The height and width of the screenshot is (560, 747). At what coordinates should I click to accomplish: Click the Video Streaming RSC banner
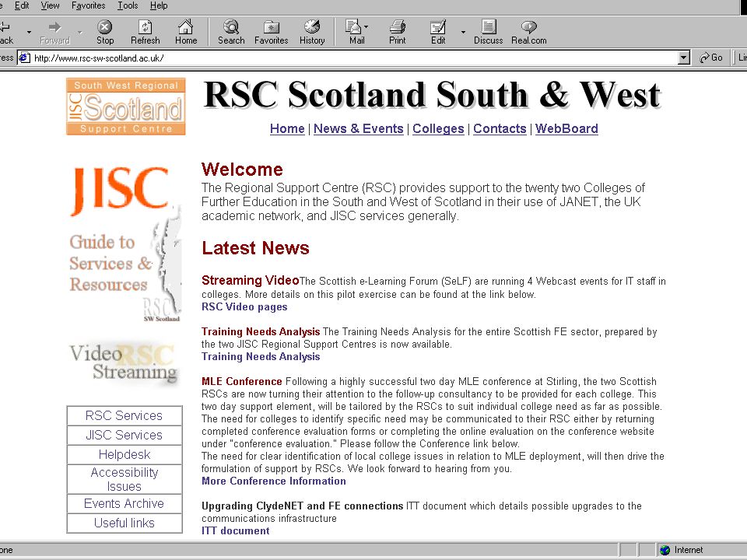pos(124,363)
